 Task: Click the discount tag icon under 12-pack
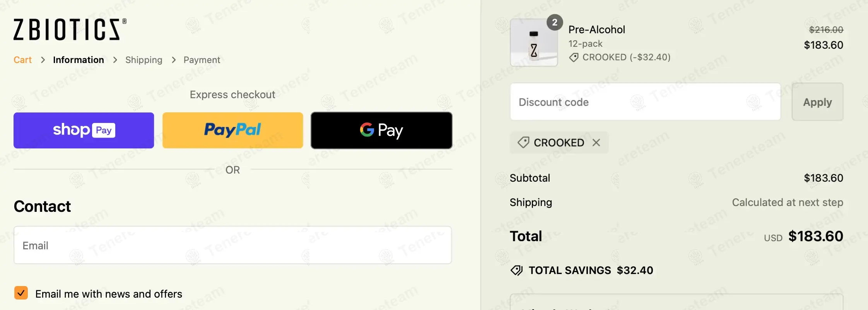[x=574, y=58]
